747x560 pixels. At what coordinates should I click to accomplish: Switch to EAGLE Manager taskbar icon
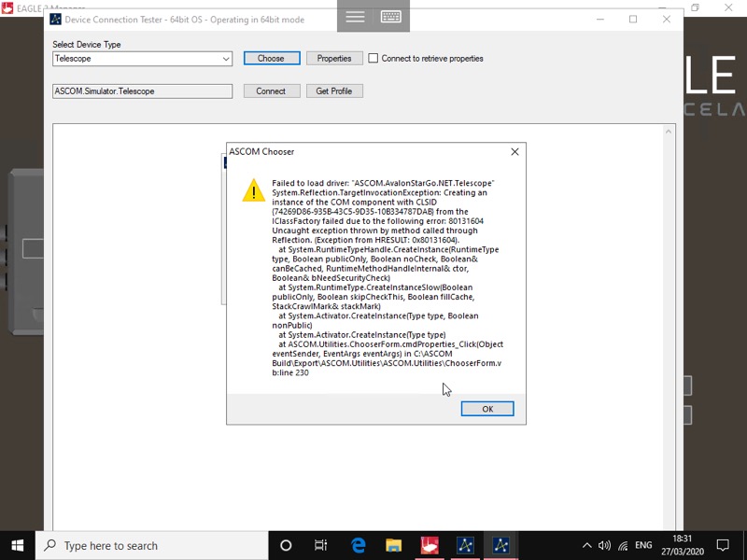(430, 545)
